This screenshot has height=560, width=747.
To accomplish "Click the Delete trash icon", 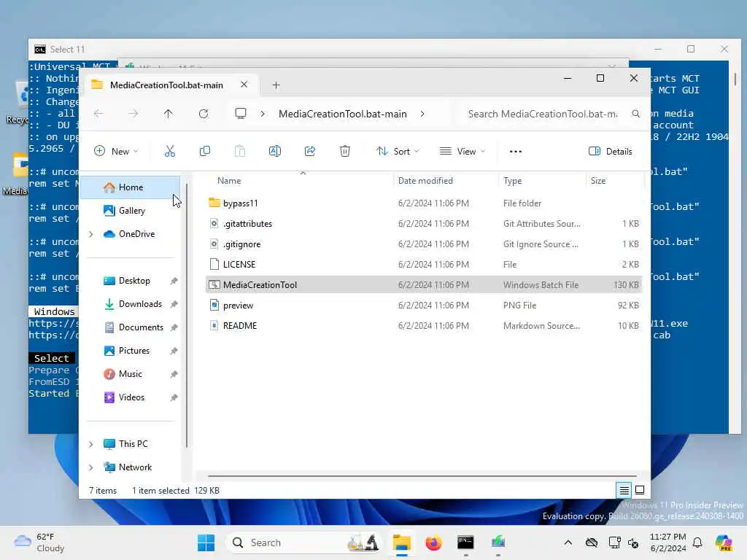I will point(345,152).
